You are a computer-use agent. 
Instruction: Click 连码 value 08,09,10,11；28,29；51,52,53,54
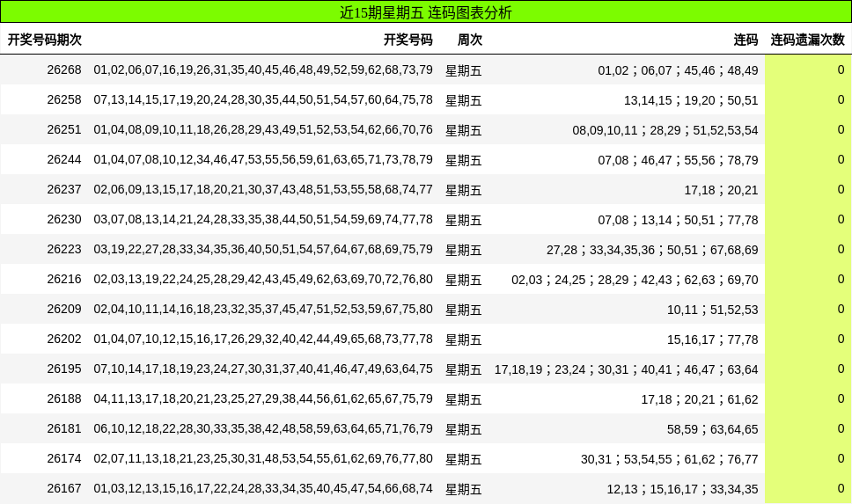pyautogui.click(x=665, y=130)
